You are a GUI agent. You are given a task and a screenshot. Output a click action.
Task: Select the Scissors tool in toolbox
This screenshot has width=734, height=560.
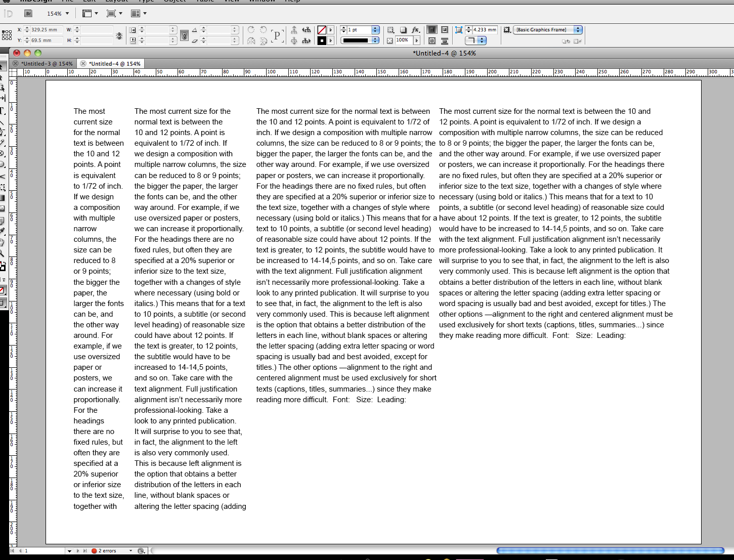pyautogui.click(x=3, y=176)
